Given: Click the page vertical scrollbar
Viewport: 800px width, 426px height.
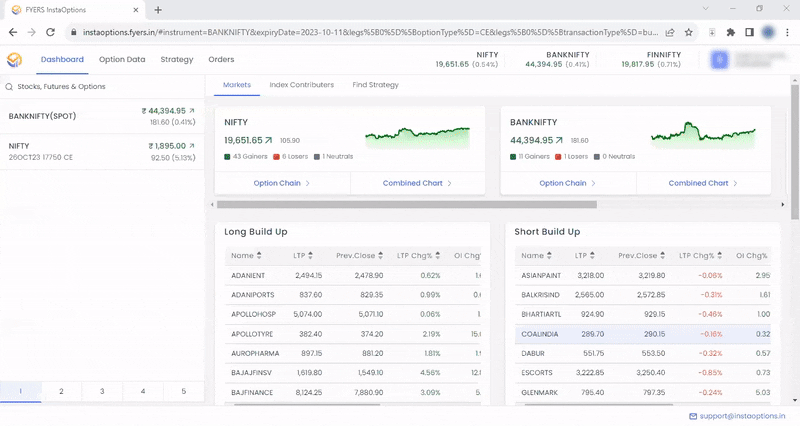Looking at the screenshot, I should (795, 152).
